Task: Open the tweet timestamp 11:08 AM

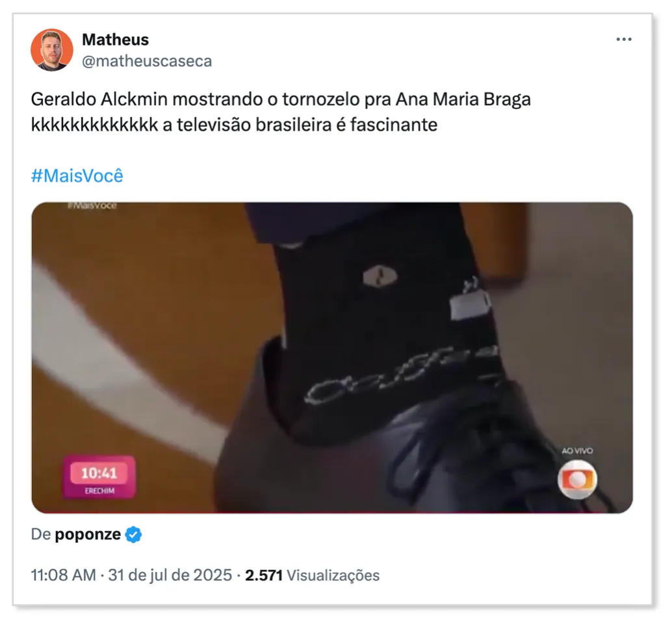Action: (x=64, y=575)
